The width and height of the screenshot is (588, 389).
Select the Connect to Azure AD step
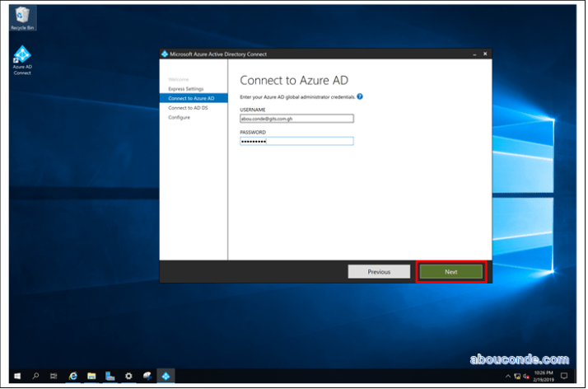click(x=191, y=98)
